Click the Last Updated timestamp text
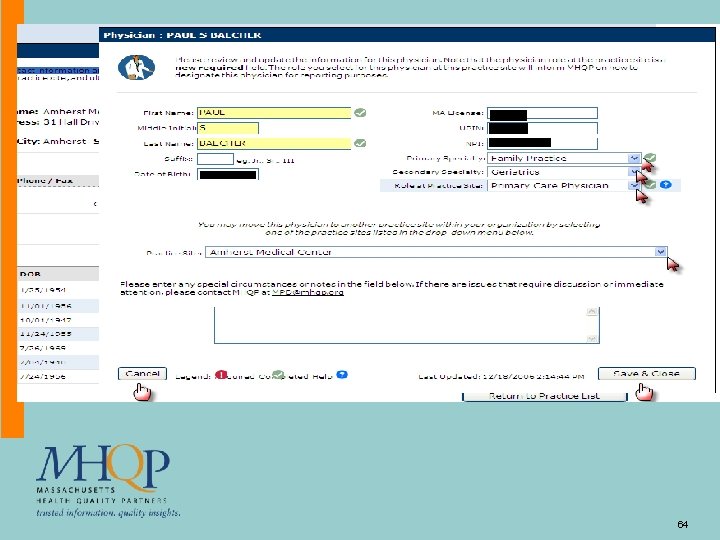The width and height of the screenshot is (720, 540). (501, 377)
